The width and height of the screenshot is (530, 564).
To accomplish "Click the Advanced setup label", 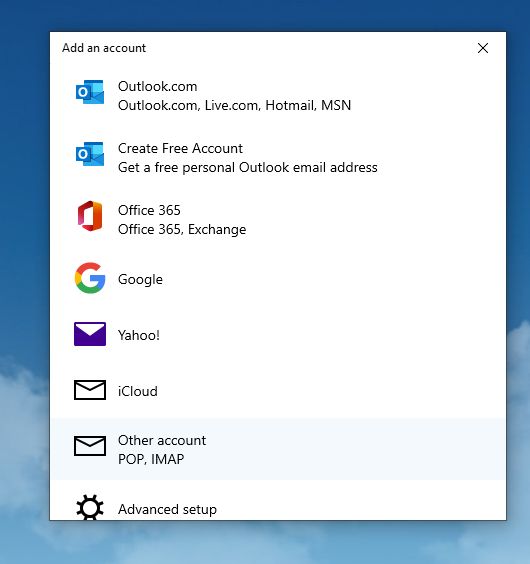I will tap(167, 509).
